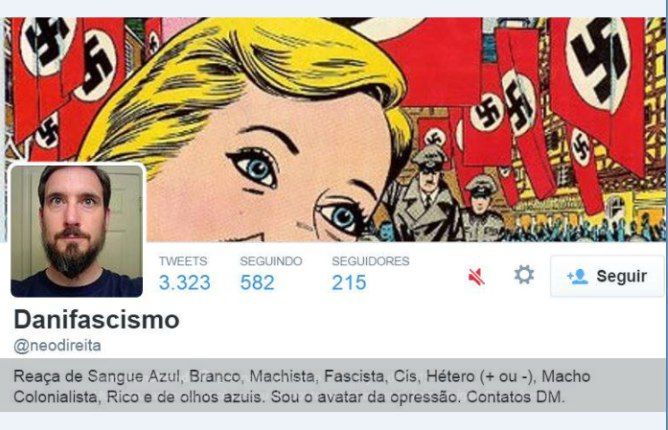This screenshot has height=430, width=668.
Task: Click the 3.323 tweets count
Action: pos(184,283)
